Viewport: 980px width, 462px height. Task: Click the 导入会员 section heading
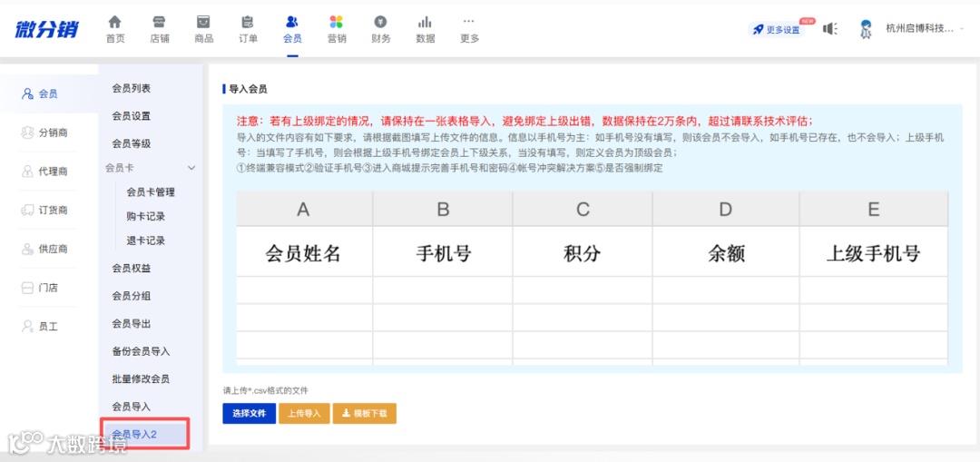[248, 89]
